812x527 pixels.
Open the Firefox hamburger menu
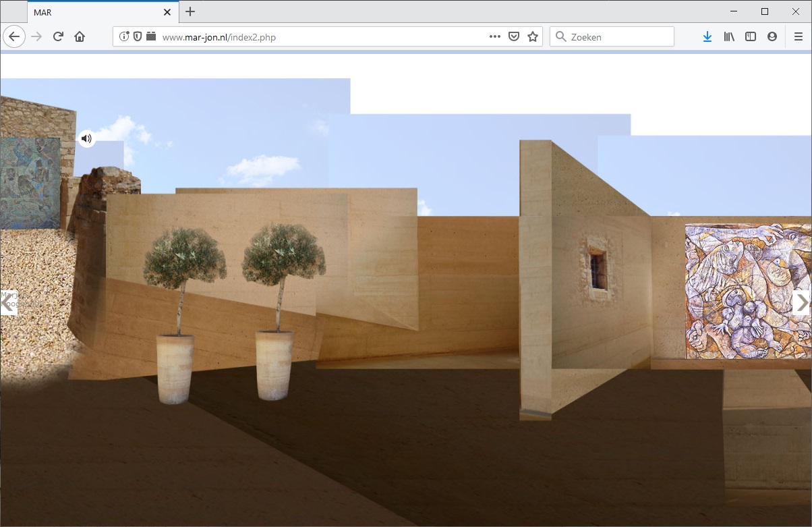coord(799,37)
